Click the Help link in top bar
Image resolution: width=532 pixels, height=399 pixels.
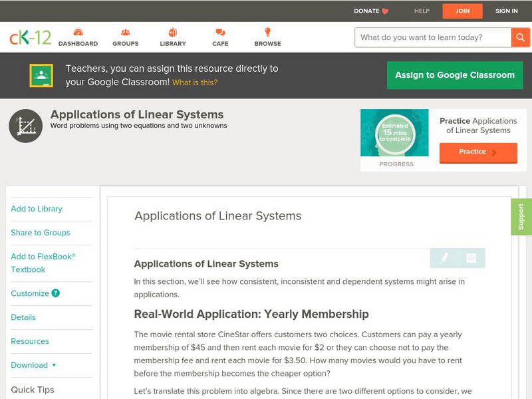(422, 11)
